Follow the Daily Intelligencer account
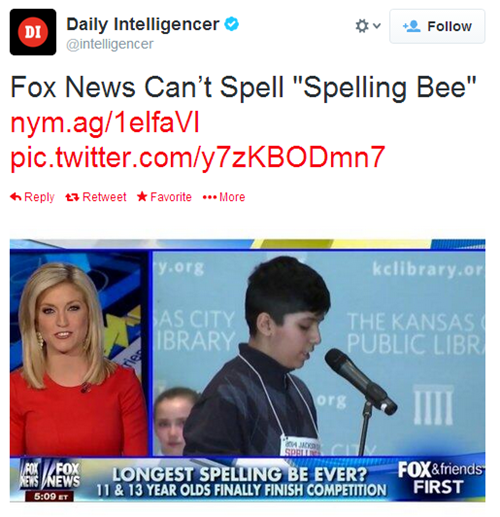The width and height of the screenshot is (500, 517). [437, 26]
